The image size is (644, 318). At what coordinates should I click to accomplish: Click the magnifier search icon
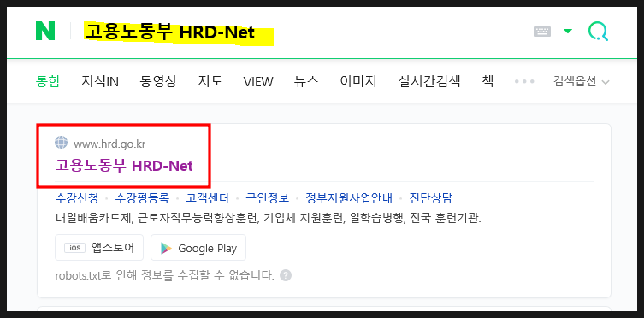point(598,32)
